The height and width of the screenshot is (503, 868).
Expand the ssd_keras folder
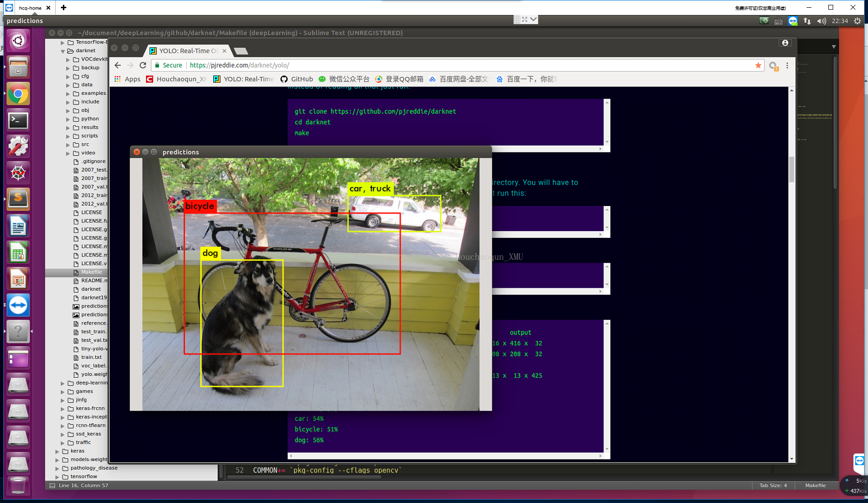pyautogui.click(x=62, y=434)
